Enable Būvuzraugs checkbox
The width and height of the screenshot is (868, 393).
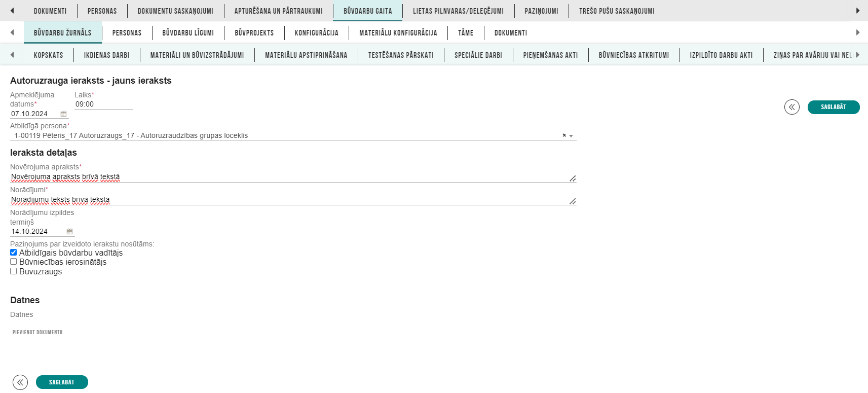14,271
